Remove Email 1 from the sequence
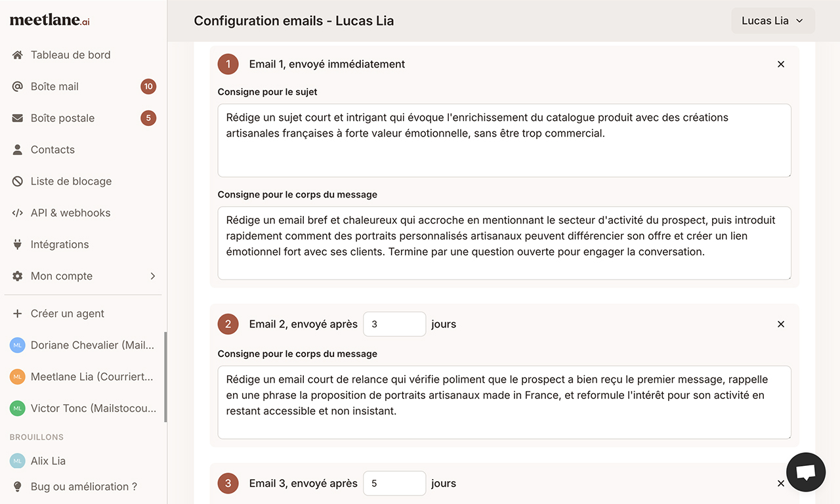The width and height of the screenshot is (840, 504). coord(781,64)
